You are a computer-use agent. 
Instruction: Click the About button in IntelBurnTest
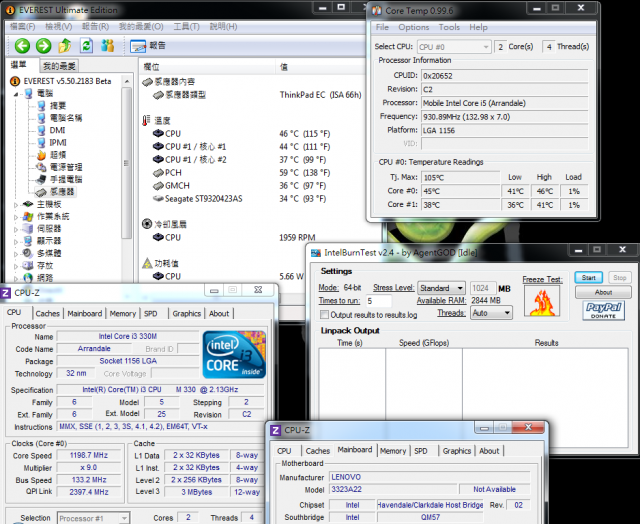click(x=603, y=292)
